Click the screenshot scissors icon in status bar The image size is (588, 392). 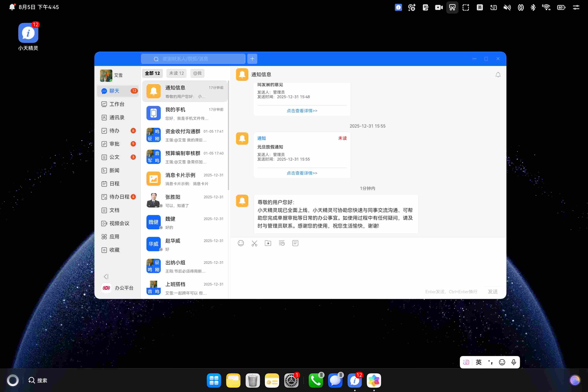pos(452,7)
